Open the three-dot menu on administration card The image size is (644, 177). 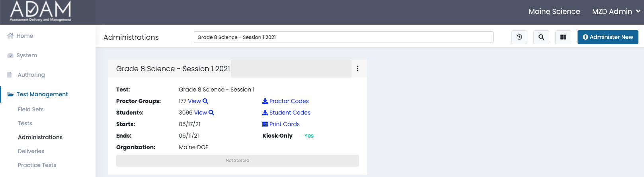pyautogui.click(x=357, y=68)
